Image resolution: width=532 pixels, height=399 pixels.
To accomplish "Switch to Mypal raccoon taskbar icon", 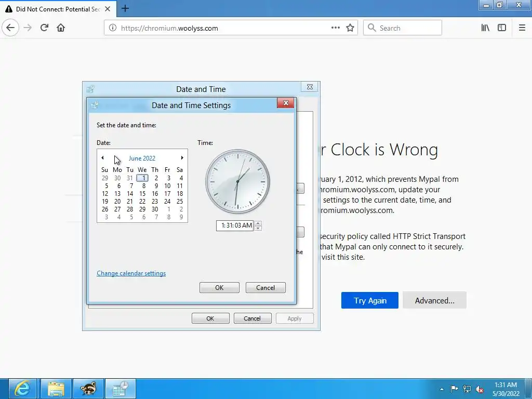I will (x=88, y=389).
